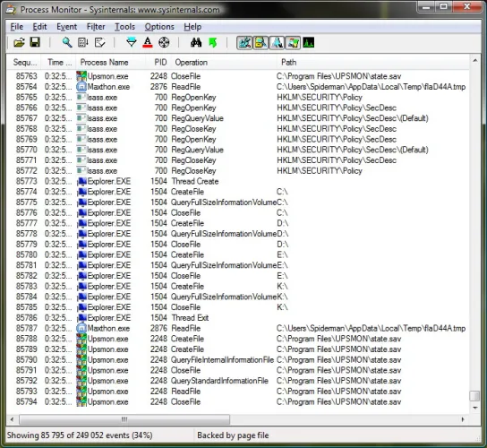Image resolution: width=487 pixels, height=448 pixels.
Task: Toggle event capture with the magnifier icon
Action: click(67, 43)
